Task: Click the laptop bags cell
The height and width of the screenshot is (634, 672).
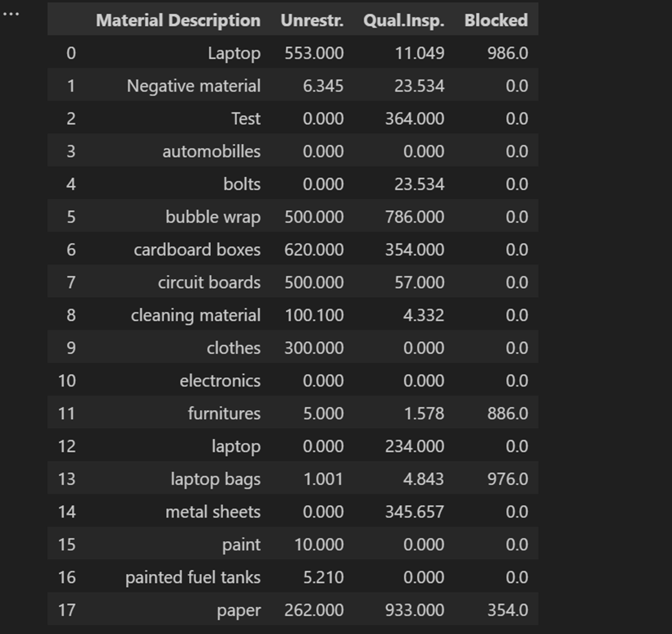Action: (215, 479)
